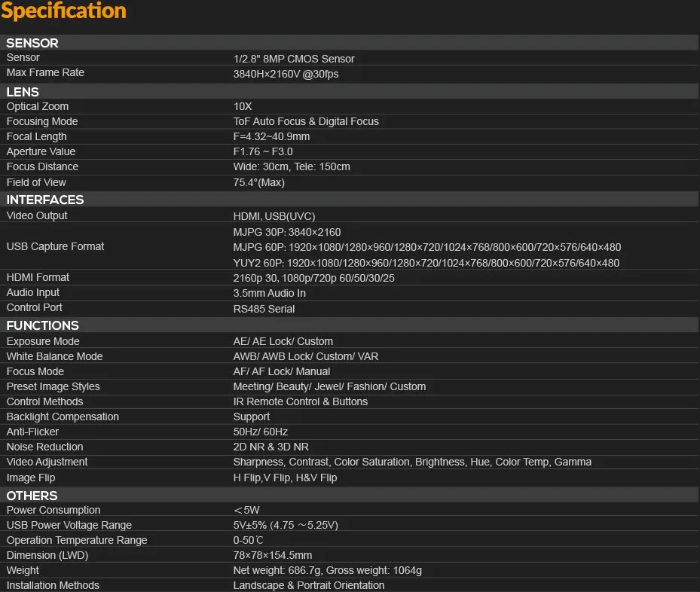The height and width of the screenshot is (592, 700).
Task: Click the USB Capture Format label
Action: (x=55, y=246)
